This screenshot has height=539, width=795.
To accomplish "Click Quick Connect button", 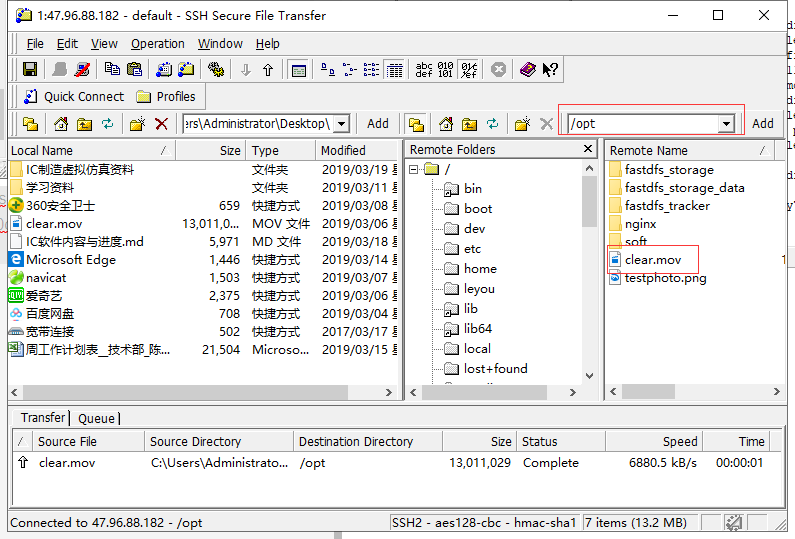I will pyautogui.click(x=74, y=96).
